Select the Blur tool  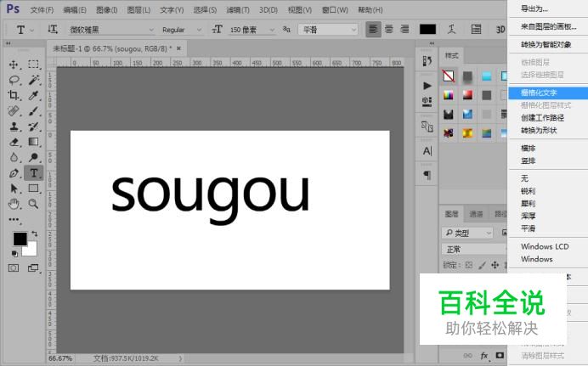point(14,157)
